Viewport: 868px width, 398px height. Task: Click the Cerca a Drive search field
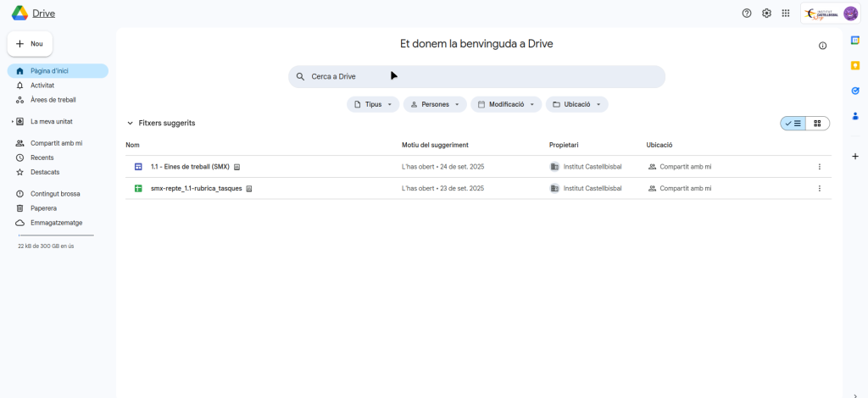476,76
